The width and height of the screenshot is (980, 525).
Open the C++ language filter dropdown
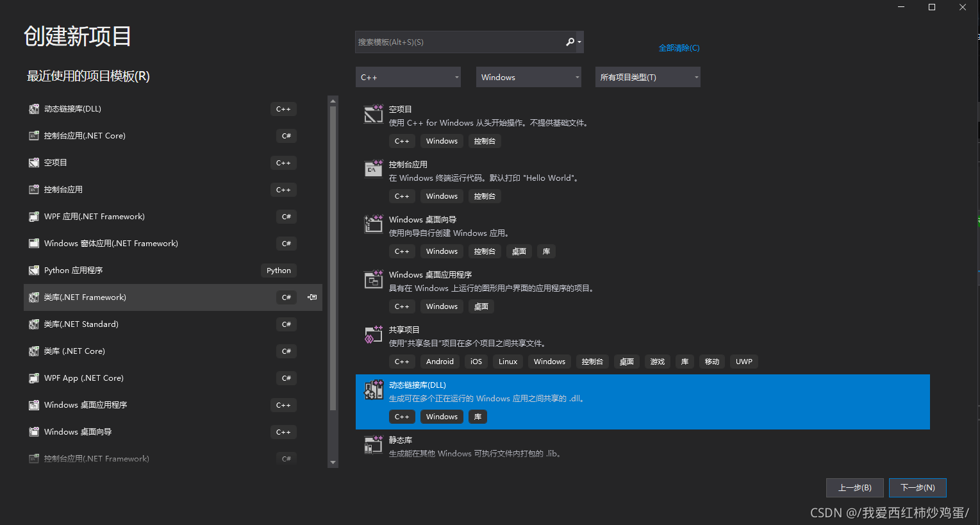[408, 77]
